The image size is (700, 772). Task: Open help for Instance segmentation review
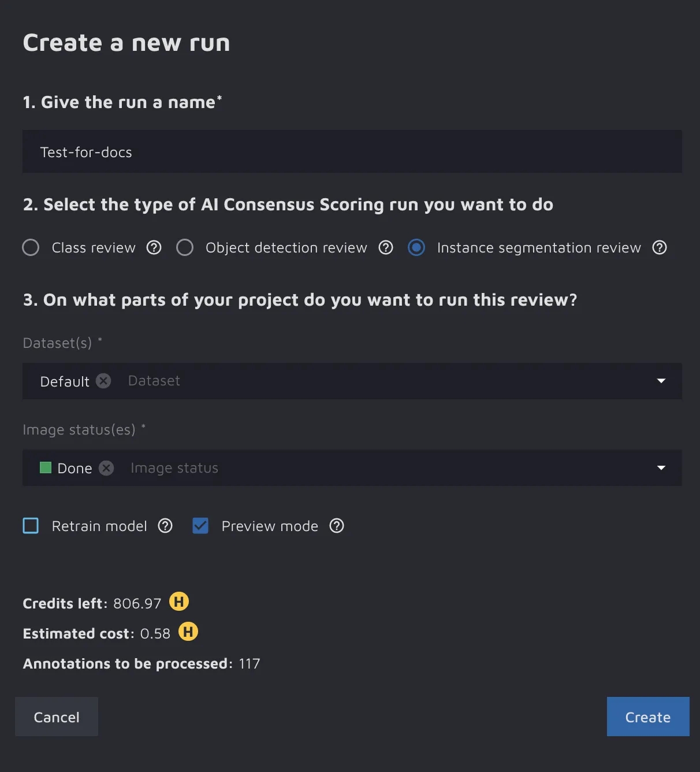pos(660,248)
